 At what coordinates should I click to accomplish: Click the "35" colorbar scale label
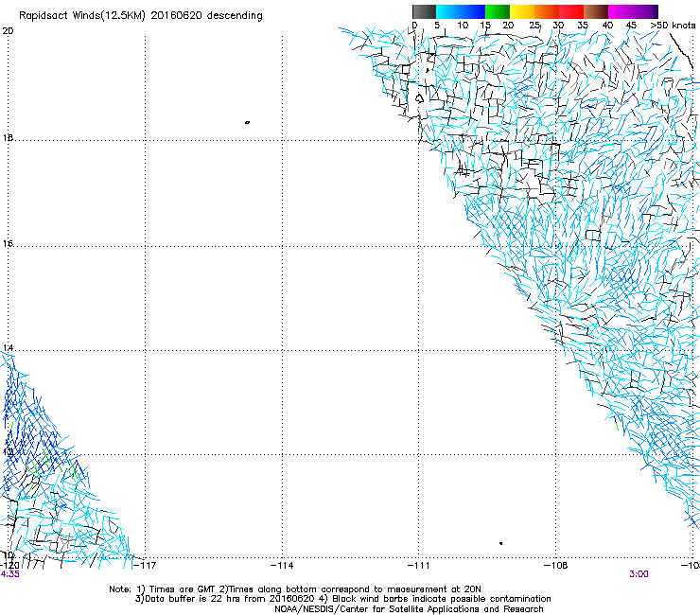click(583, 26)
